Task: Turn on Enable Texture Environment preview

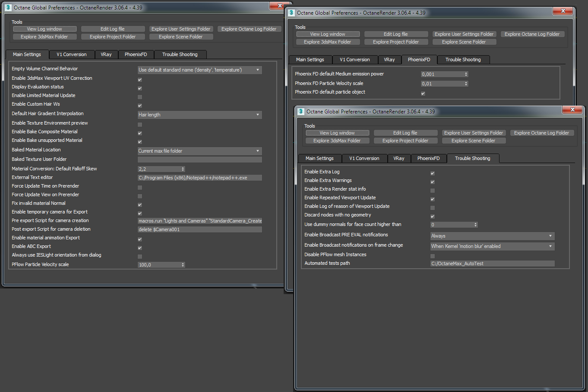Action: click(140, 125)
